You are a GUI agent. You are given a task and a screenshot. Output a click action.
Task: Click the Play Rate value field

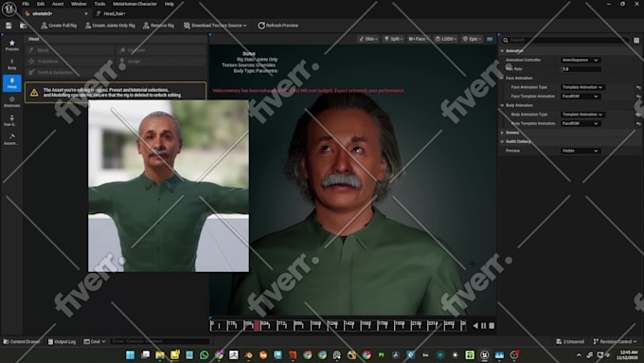pyautogui.click(x=581, y=69)
